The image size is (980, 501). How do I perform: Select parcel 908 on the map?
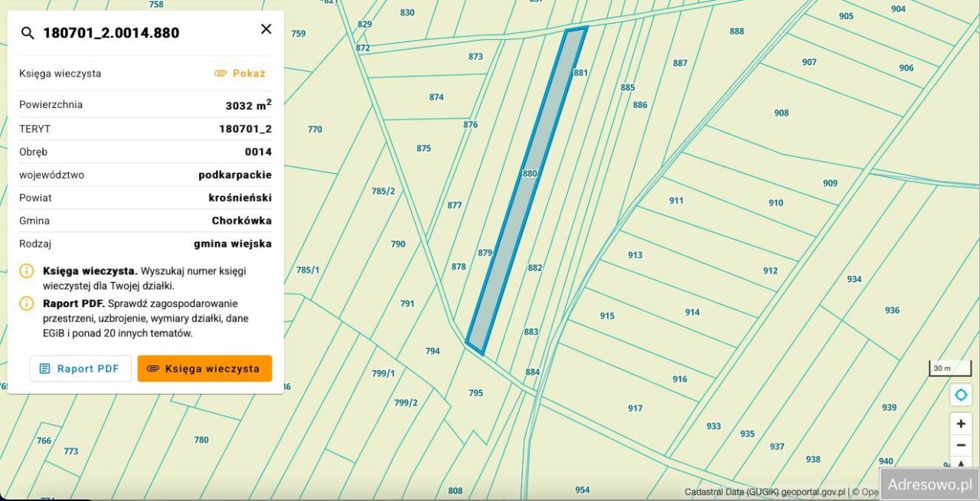[x=781, y=113]
